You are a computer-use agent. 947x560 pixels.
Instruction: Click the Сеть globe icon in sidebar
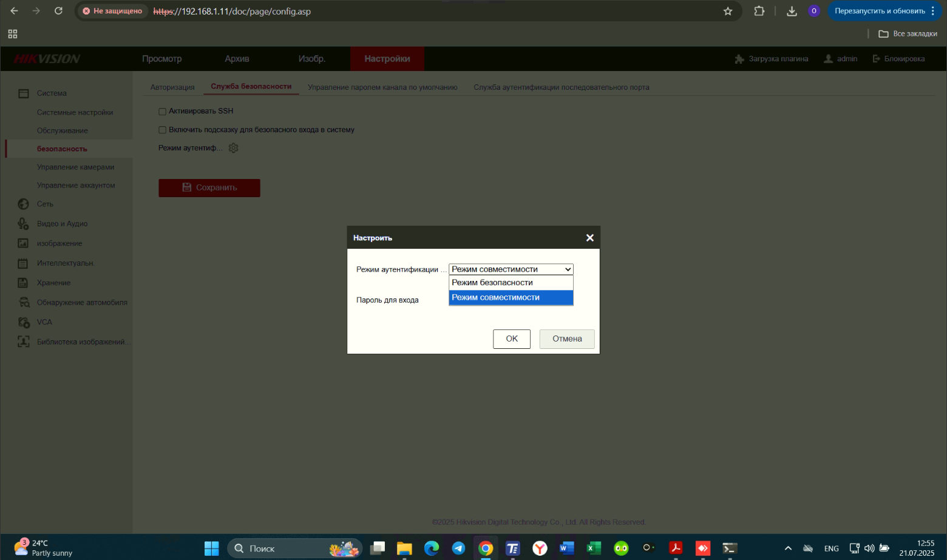24,204
